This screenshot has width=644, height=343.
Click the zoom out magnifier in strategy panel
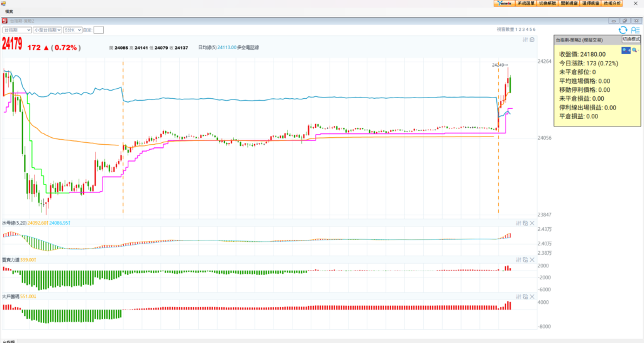635,49
